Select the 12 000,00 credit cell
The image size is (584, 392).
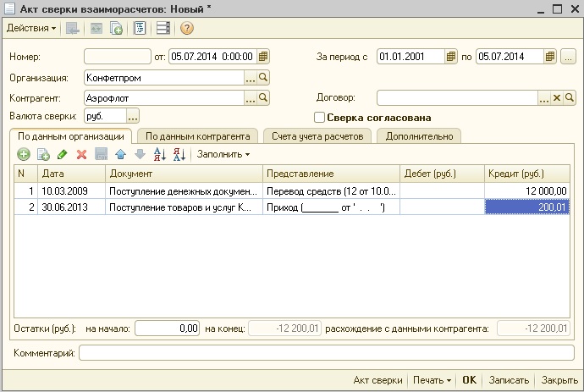(527, 191)
